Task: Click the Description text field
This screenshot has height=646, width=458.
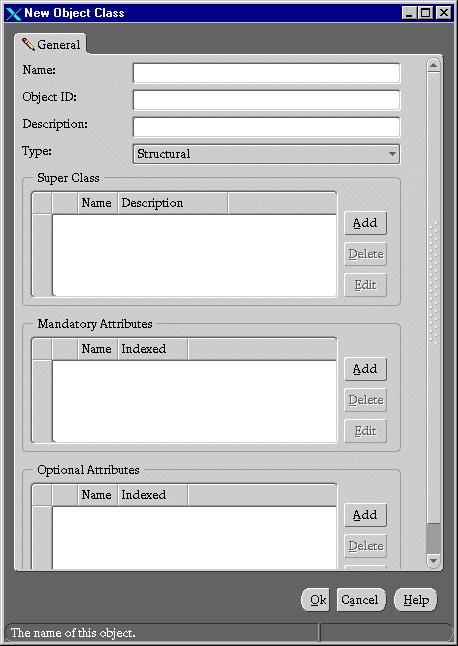Action: coord(266,127)
